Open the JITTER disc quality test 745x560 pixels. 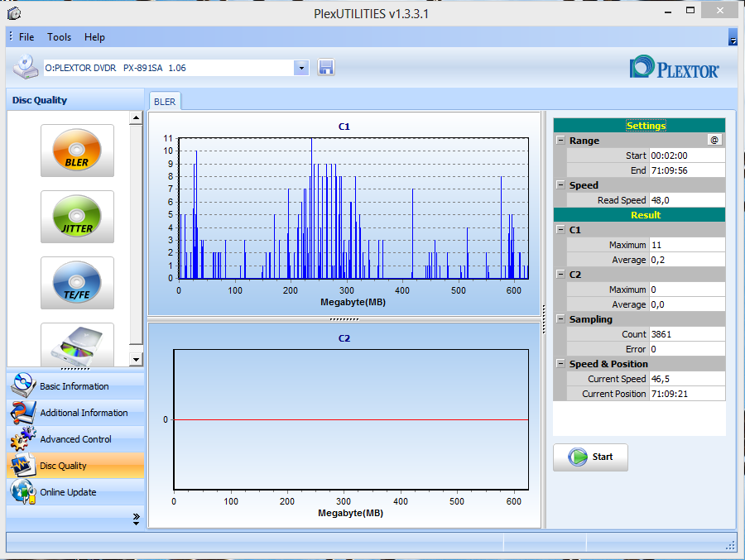tap(77, 217)
